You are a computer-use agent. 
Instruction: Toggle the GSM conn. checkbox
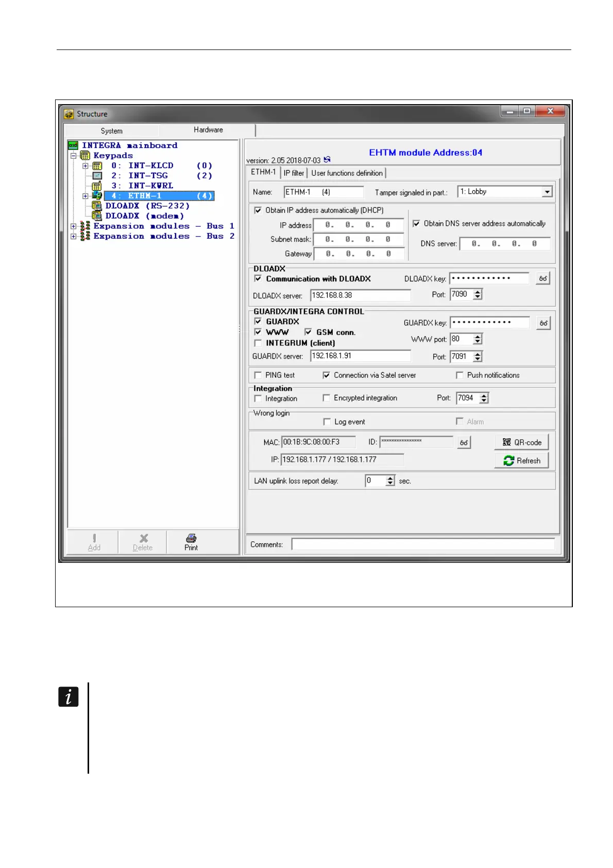[x=308, y=332]
